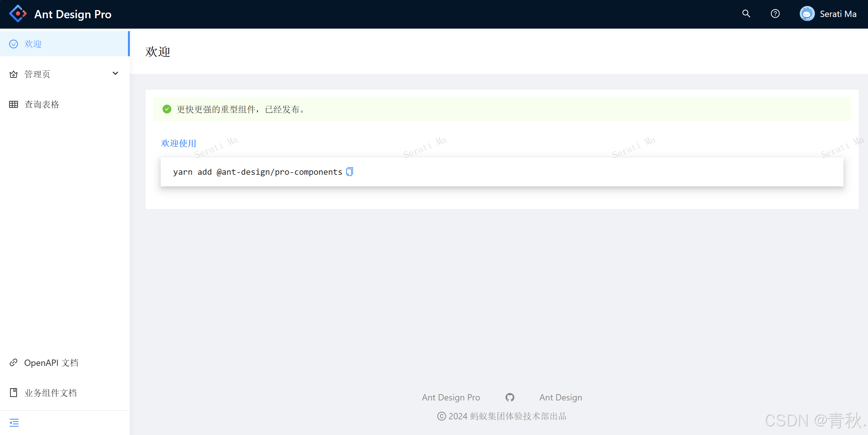
Task: Open the 管理页 menu entry
Action: [x=37, y=74]
